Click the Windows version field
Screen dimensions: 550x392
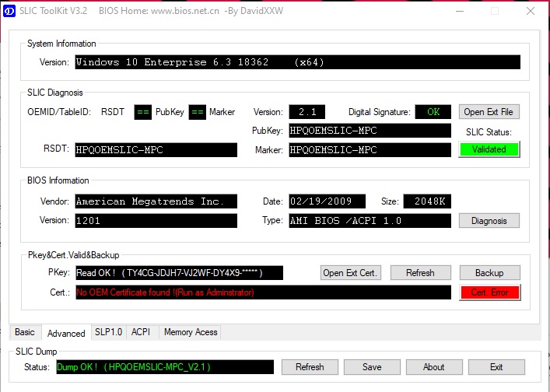click(x=297, y=62)
